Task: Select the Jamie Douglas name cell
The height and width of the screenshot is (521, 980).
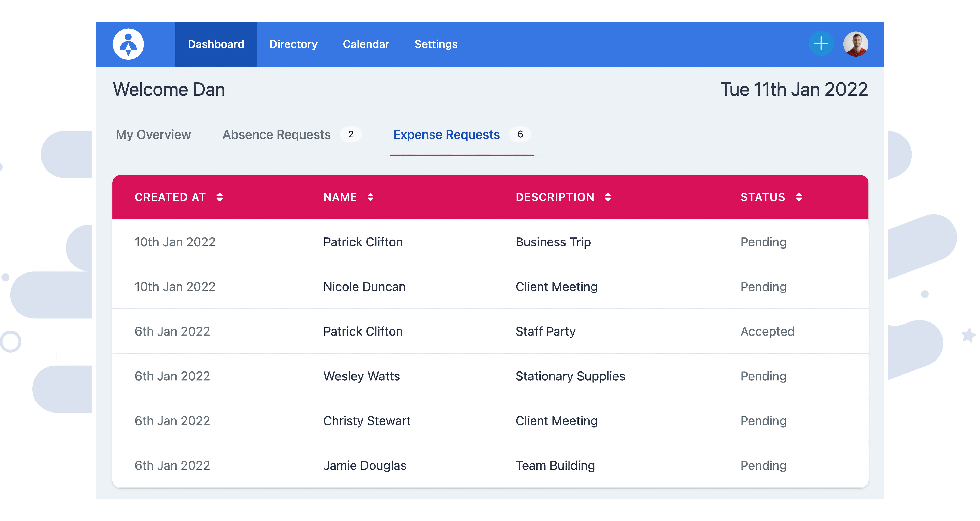Action: 365,465
